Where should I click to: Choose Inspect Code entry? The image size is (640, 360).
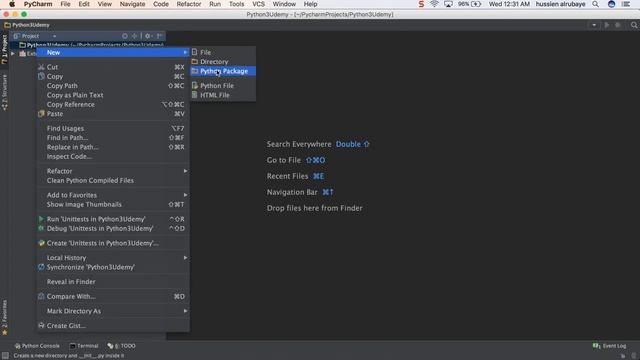[x=113, y=157]
